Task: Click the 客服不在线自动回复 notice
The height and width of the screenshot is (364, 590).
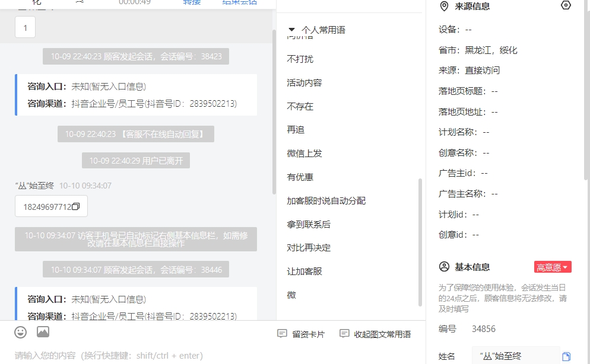Action: (x=136, y=134)
